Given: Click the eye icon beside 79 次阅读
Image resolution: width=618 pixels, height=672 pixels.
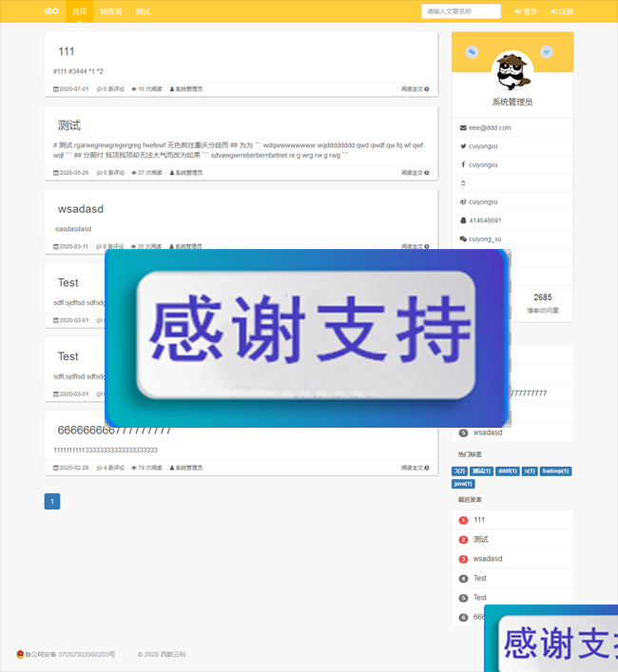Looking at the screenshot, I should pyautogui.click(x=134, y=468).
